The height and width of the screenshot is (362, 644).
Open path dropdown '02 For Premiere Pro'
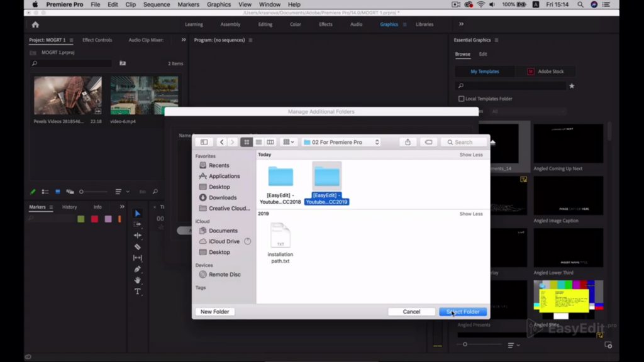pos(341,142)
